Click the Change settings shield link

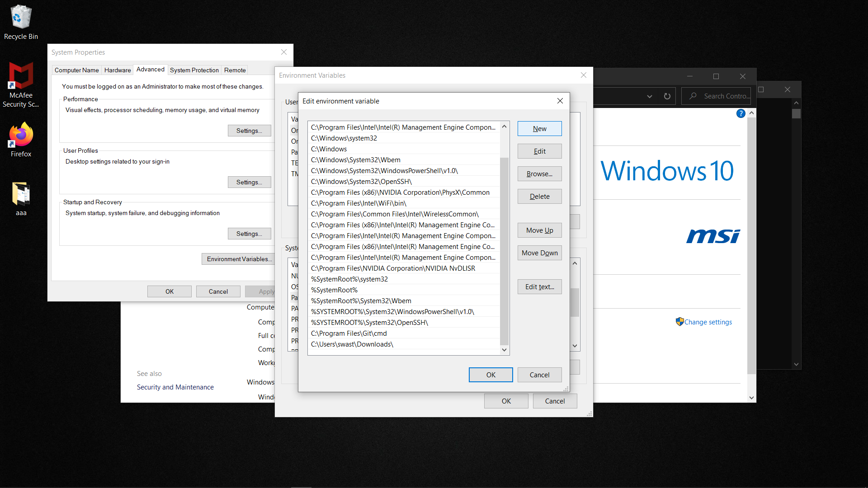[x=708, y=322]
